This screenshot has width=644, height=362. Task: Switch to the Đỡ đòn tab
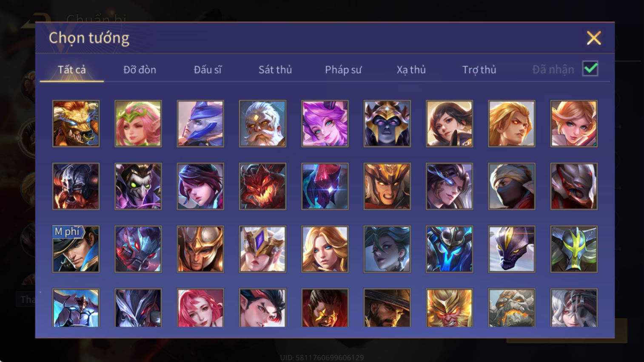tap(140, 70)
